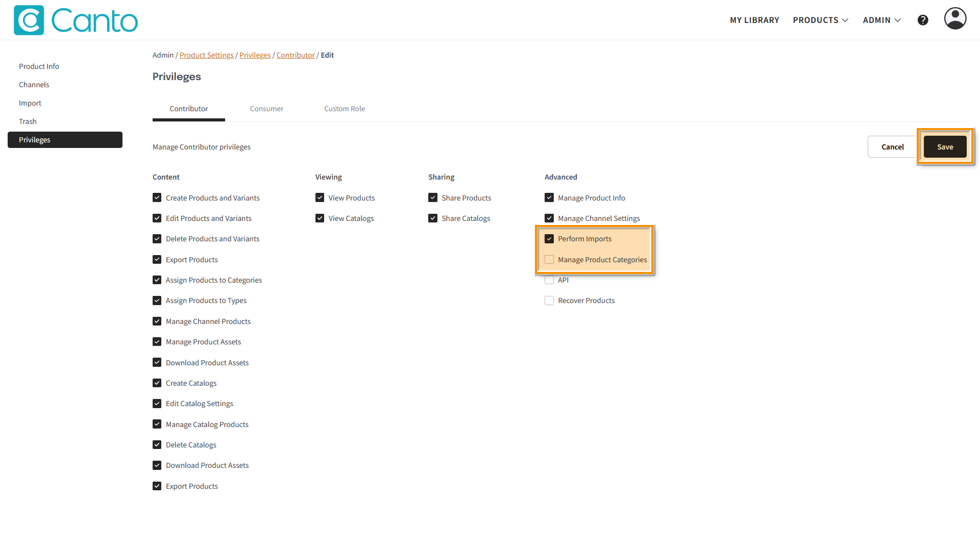Uncheck Delete Products and Variants
The height and width of the screenshot is (551, 980).
157,239
